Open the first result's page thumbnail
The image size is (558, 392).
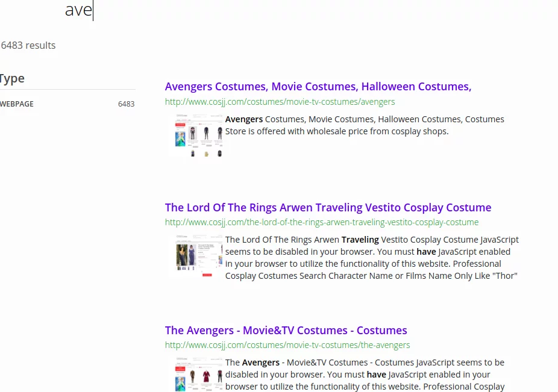pos(199,135)
